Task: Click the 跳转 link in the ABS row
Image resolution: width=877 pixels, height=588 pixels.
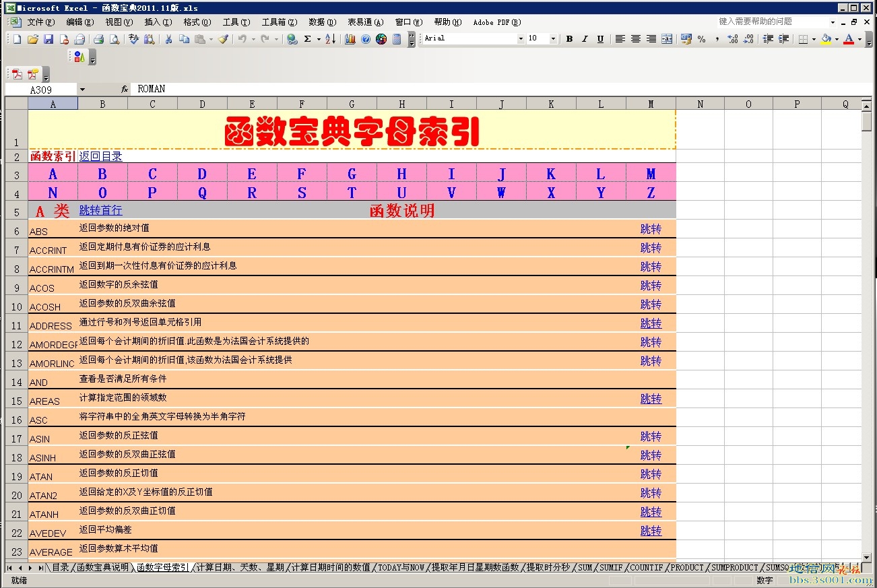Action: (x=651, y=229)
